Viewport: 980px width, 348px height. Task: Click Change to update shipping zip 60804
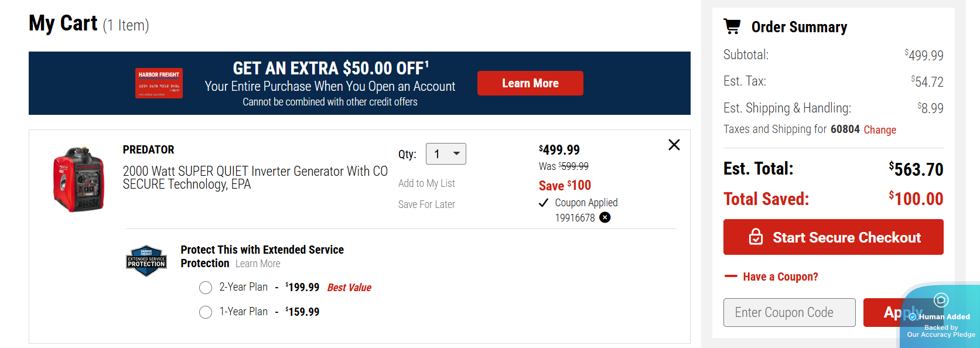[x=880, y=129]
